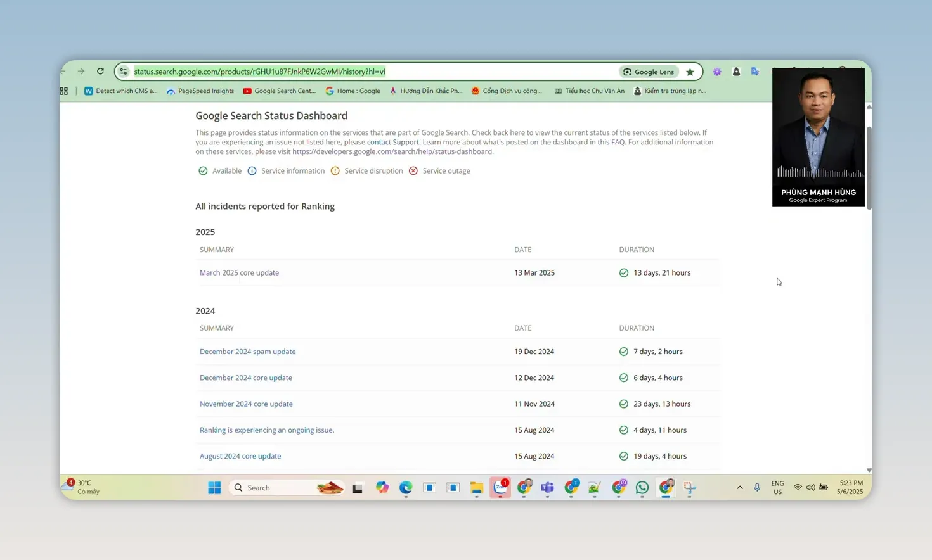Open WhatsApp from the taskbar
The height and width of the screenshot is (560, 932).
pyautogui.click(x=642, y=488)
